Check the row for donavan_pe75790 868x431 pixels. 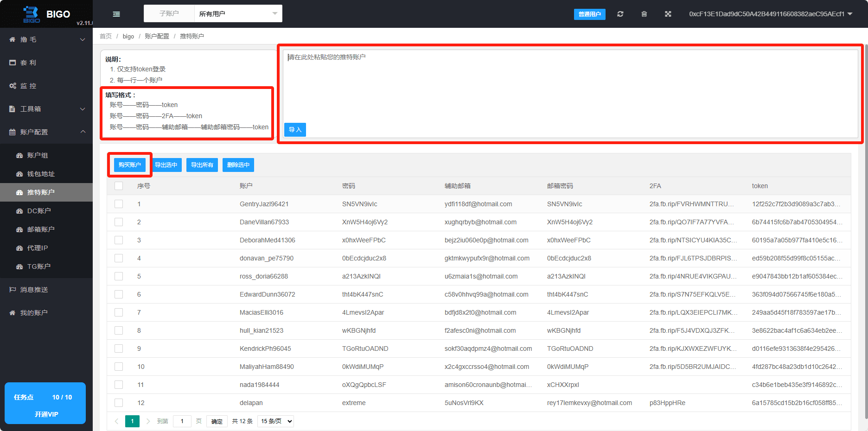pos(119,258)
